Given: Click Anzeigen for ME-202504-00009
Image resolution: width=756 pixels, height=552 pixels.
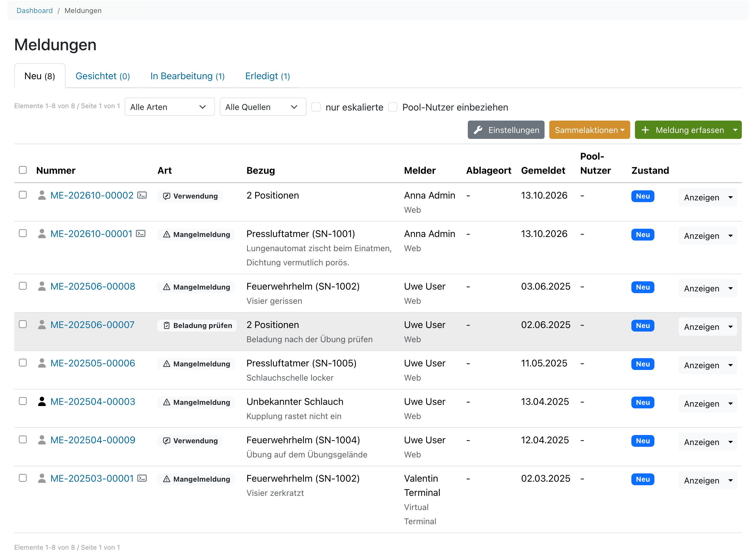Looking at the screenshot, I should pyautogui.click(x=701, y=442).
